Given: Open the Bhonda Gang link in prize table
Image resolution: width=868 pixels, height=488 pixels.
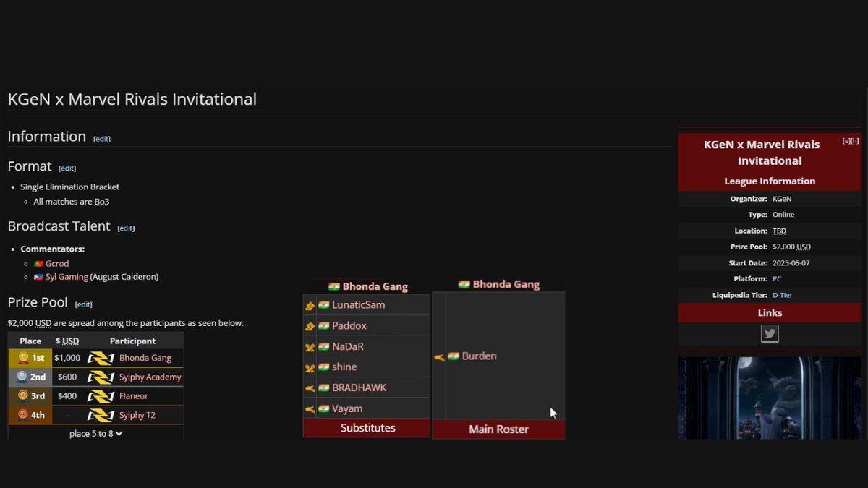Looking at the screenshot, I should [x=145, y=358].
